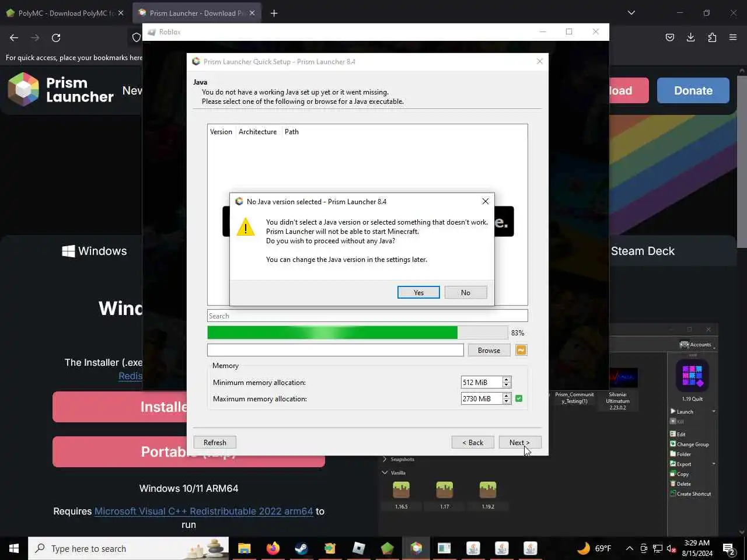Click the Java path text field

pos(336,350)
